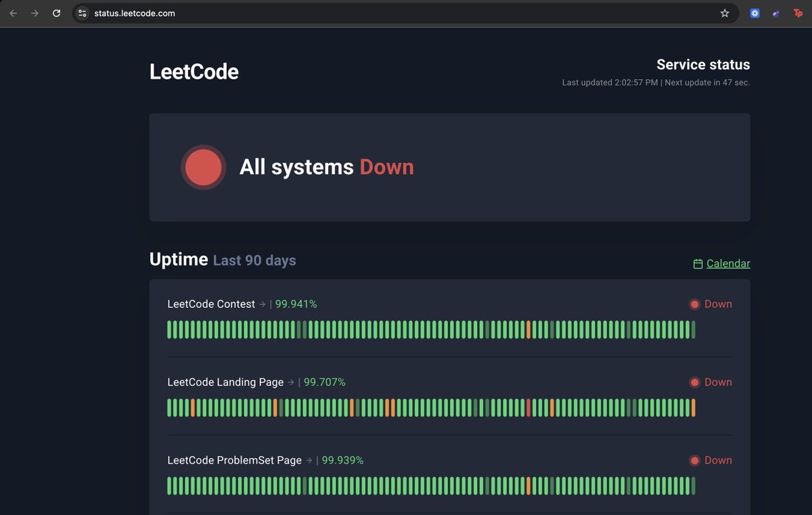Reload the status page
Image resolution: width=812 pixels, height=515 pixels.
click(56, 13)
